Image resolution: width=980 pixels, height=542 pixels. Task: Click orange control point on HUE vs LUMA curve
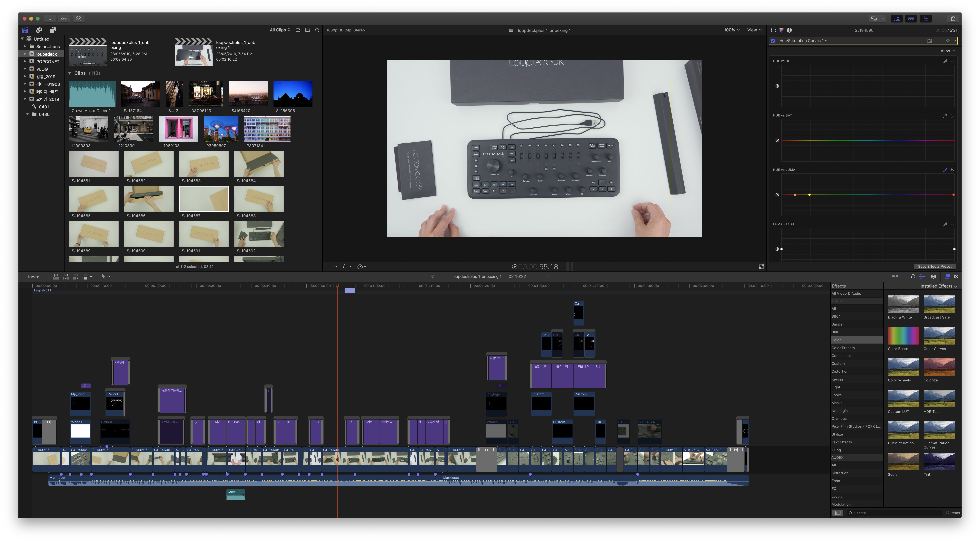click(x=795, y=195)
